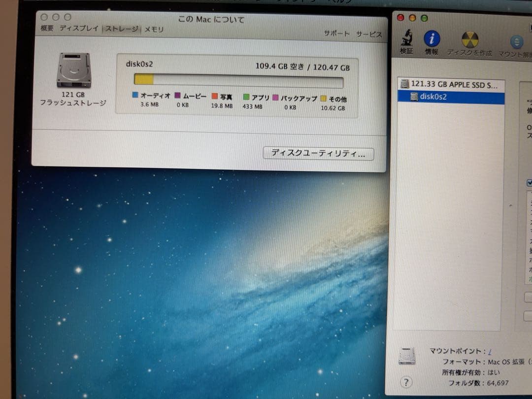Open the ディスプレイ tab
Viewport: 532px width, 399px height.
pyautogui.click(x=78, y=29)
